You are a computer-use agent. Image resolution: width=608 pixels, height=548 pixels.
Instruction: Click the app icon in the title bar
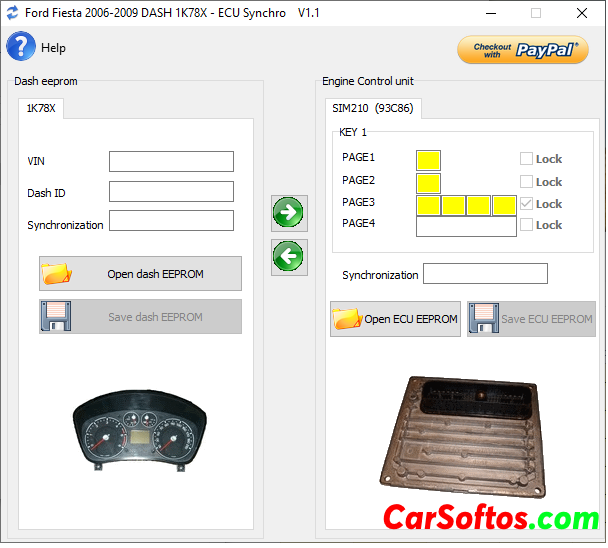12,13
